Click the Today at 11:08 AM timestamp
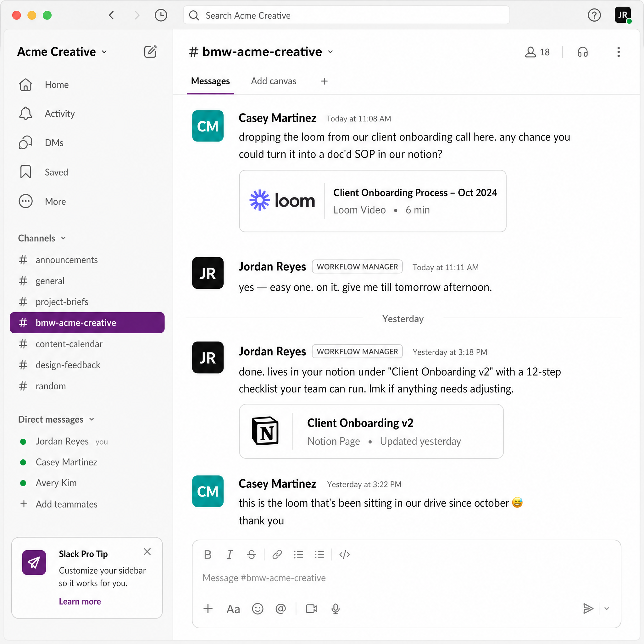The height and width of the screenshot is (644, 644). click(359, 119)
